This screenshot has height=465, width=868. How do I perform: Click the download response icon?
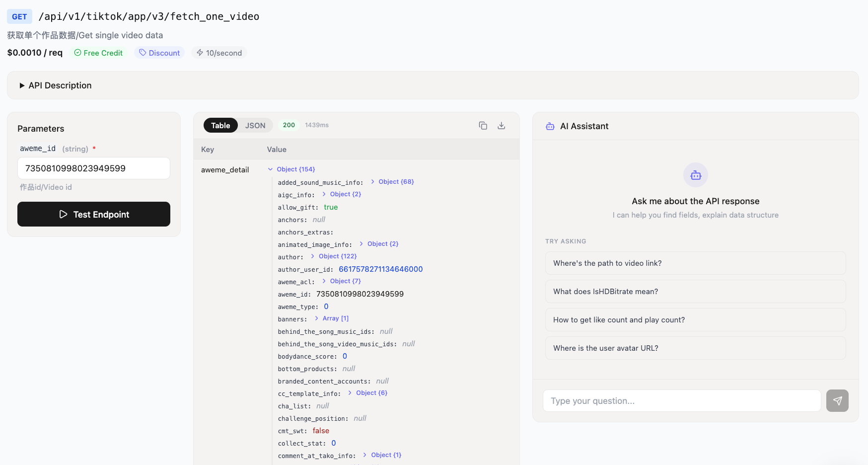pos(501,125)
